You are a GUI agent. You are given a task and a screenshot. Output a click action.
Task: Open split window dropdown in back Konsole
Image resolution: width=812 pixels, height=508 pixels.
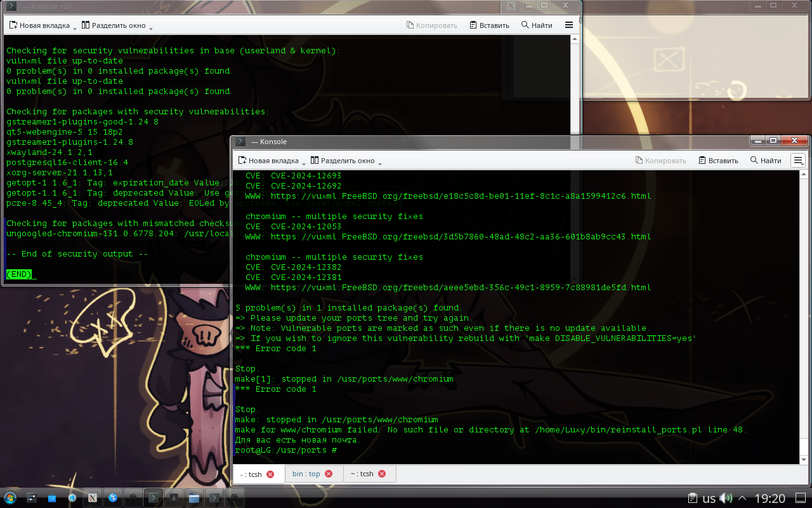coord(151,27)
